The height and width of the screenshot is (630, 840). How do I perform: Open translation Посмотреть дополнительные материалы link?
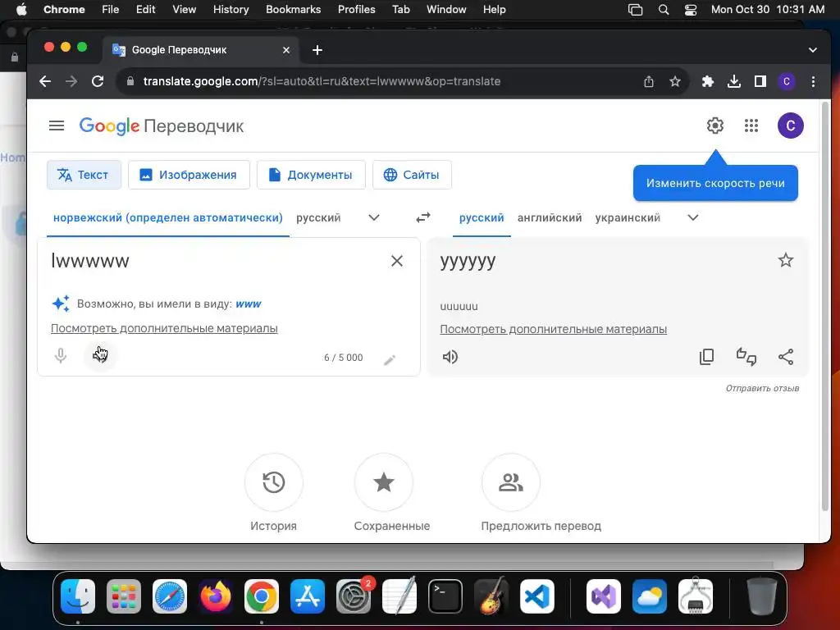click(554, 329)
